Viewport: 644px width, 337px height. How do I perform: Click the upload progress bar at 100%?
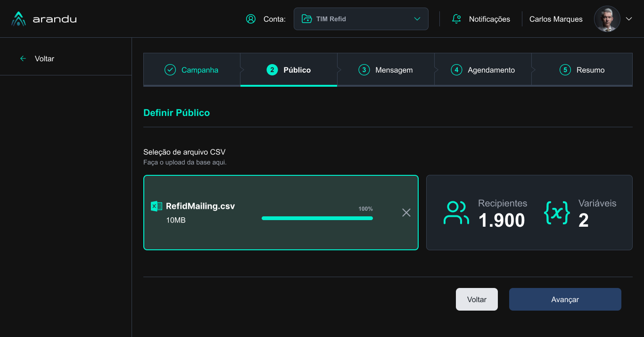point(317,218)
